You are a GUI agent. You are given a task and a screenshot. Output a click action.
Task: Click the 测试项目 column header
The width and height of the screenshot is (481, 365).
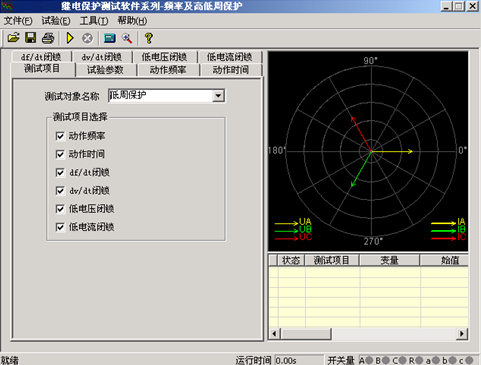coord(332,260)
